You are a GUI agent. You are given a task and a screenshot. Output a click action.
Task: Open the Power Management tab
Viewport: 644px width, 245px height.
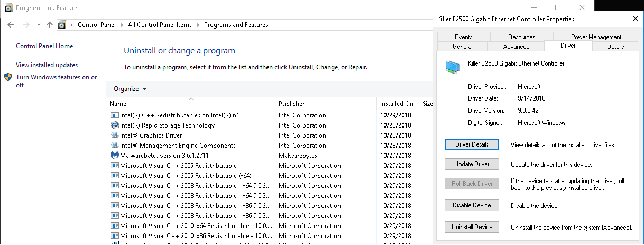596,37
